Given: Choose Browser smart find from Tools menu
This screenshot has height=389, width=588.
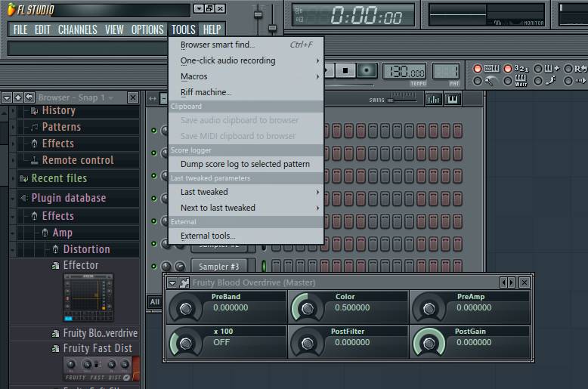Looking at the screenshot, I should click(246, 45).
